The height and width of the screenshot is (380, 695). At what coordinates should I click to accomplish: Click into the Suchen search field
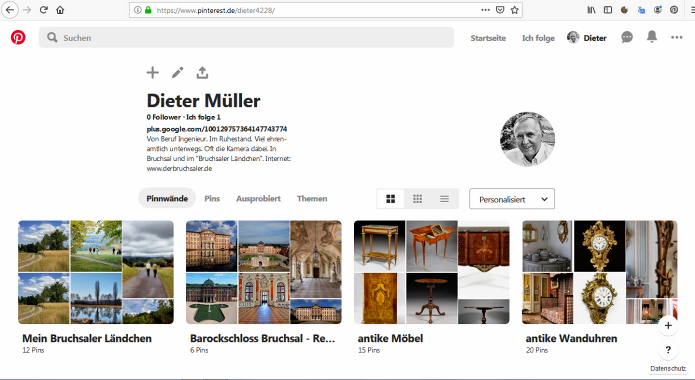point(246,37)
